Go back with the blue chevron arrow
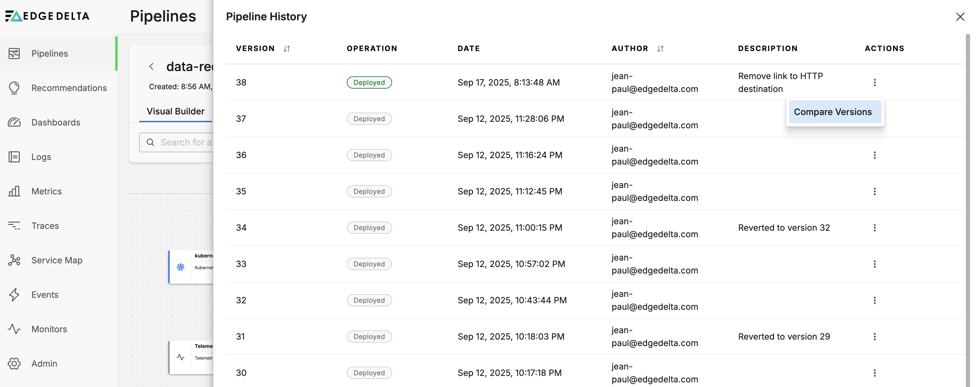 pyautogui.click(x=152, y=67)
